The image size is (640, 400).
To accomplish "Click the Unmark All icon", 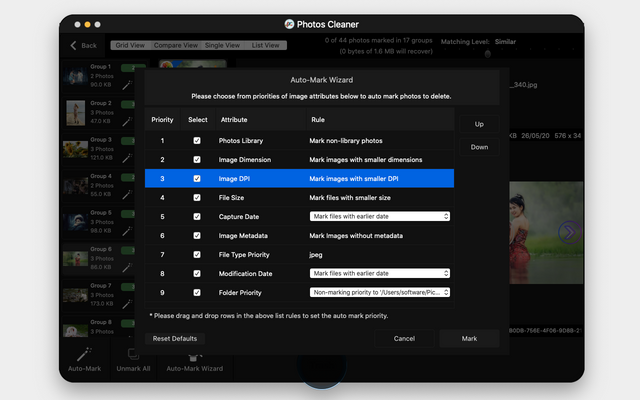I will tap(133, 354).
